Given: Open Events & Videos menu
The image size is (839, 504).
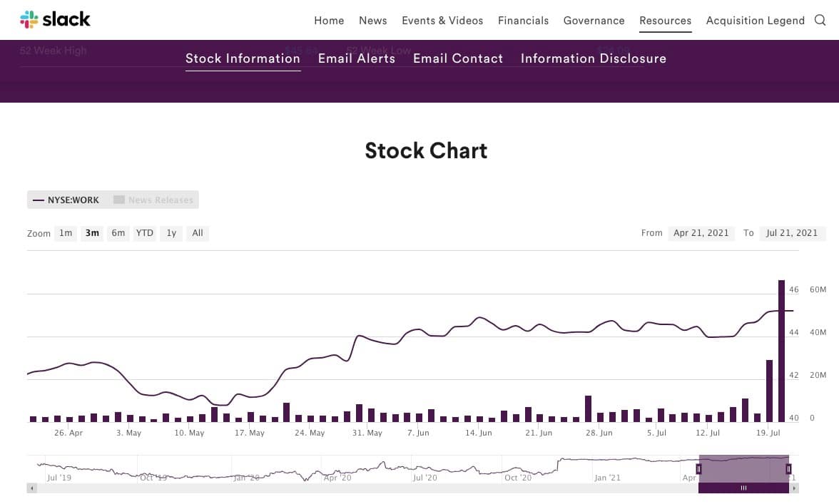Looking at the screenshot, I should [x=442, y=20].
